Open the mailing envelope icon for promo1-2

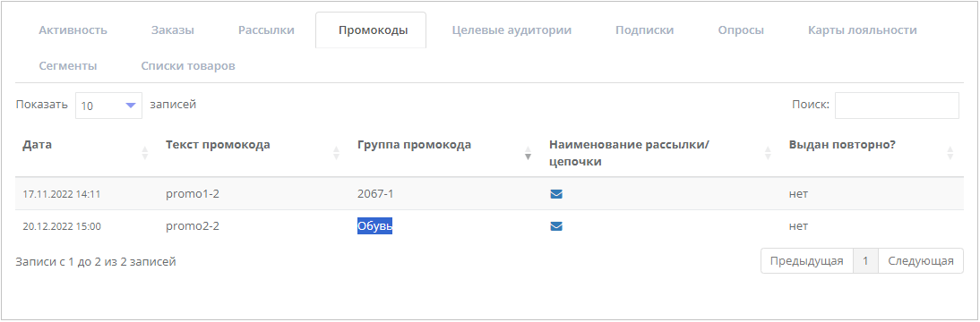tap(556, 194)
